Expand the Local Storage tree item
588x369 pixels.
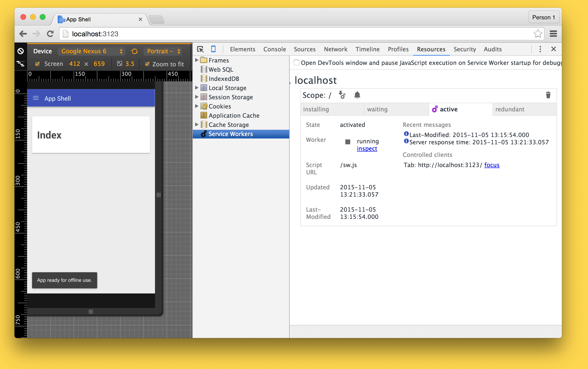tap(197, 88)
